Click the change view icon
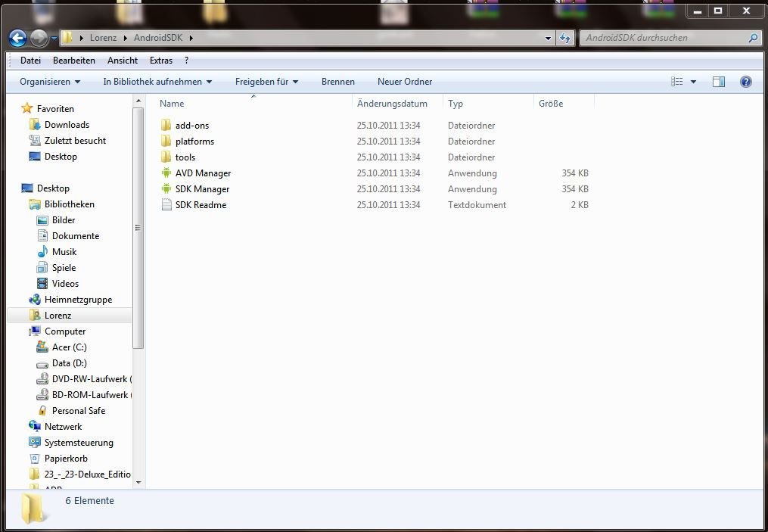Image resolution: width=768 pixels, height=532 pixels. [x=677, y=82]
